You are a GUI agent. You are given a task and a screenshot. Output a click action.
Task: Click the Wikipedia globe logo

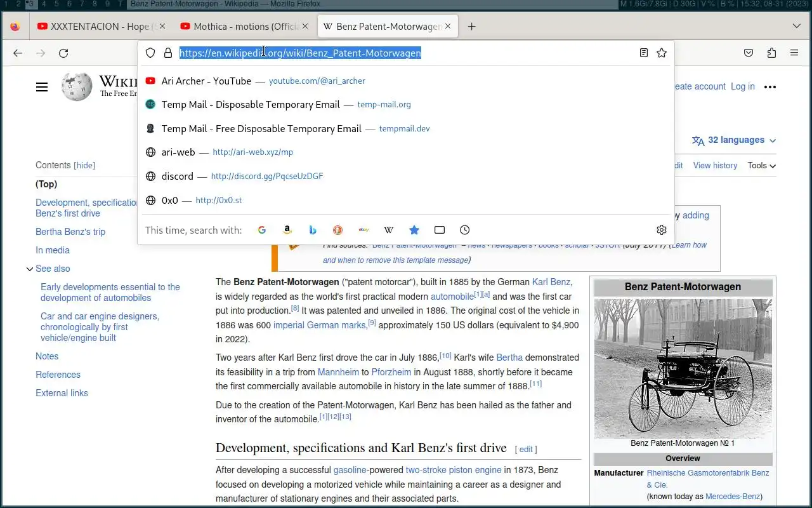point(77,87)
